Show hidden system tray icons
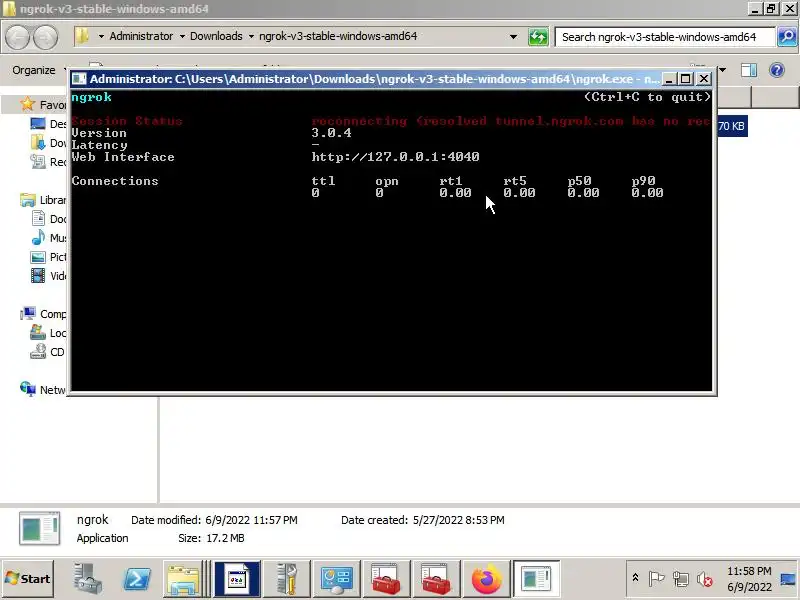 pos(635,578)
